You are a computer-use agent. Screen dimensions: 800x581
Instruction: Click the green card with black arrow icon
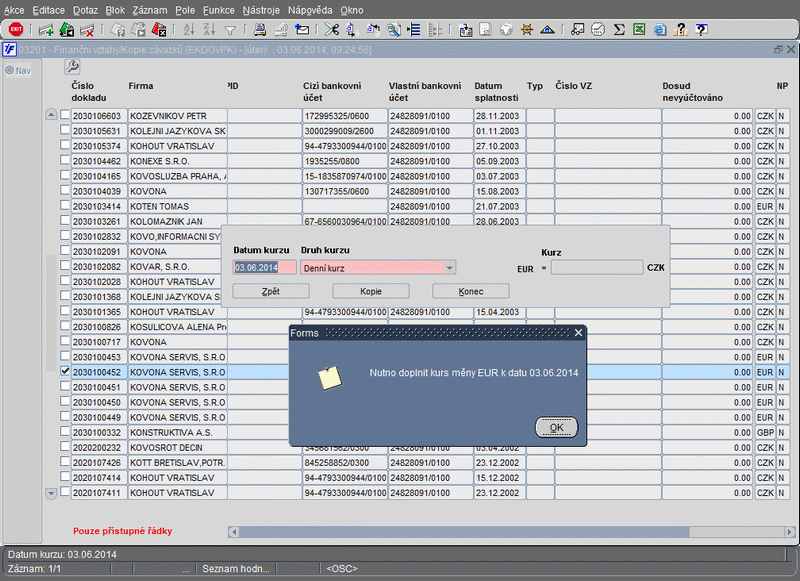67,30
